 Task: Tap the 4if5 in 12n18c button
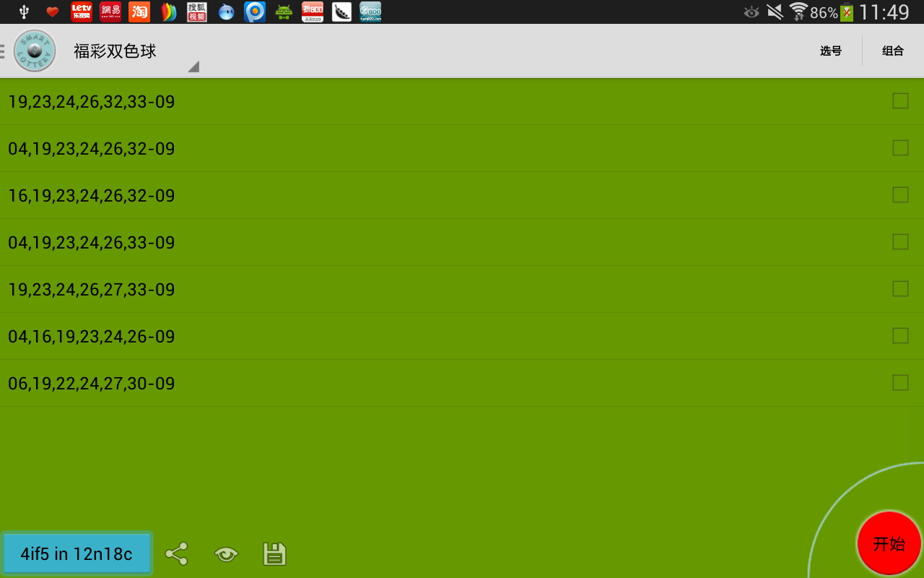[x=77, y=554]
